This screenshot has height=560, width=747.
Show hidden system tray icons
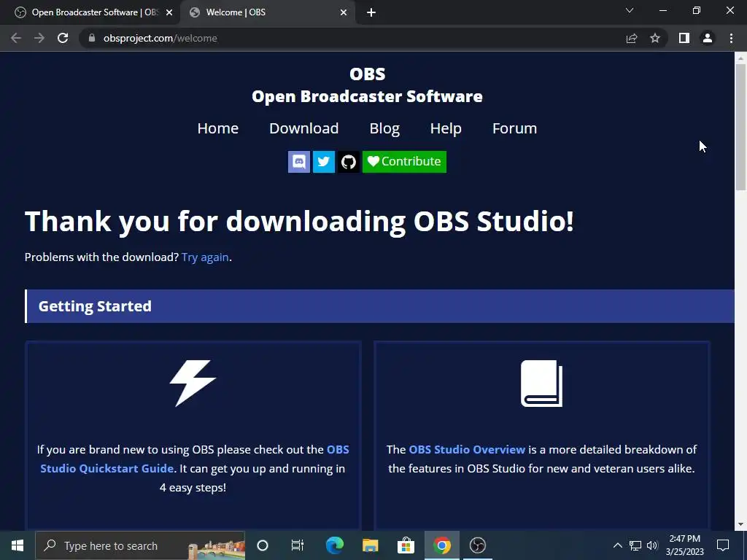(617, 545)
